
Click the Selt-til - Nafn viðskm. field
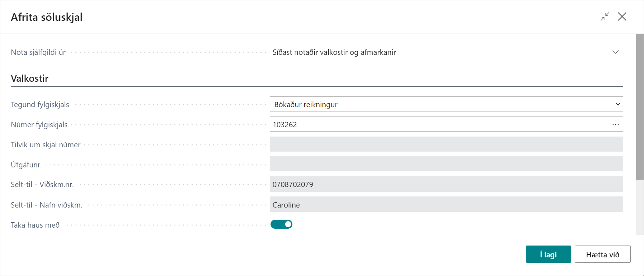pyautogui.click(x=446, y=204)
